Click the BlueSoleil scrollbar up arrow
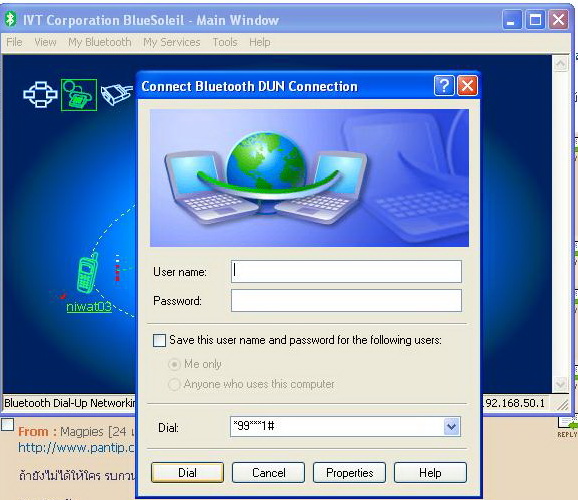578x500 pixels. 560,64
